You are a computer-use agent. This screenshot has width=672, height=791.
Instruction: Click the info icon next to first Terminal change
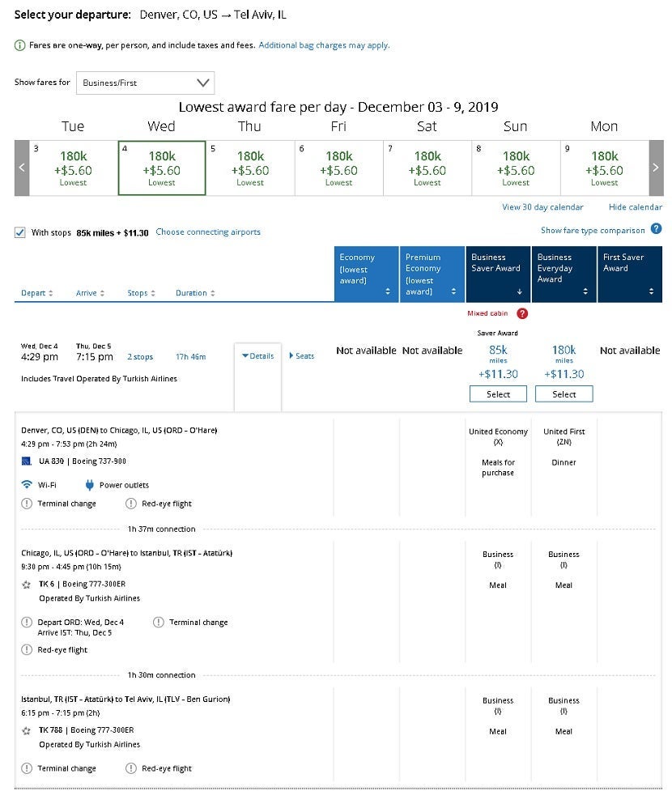(x=27, y=504)
